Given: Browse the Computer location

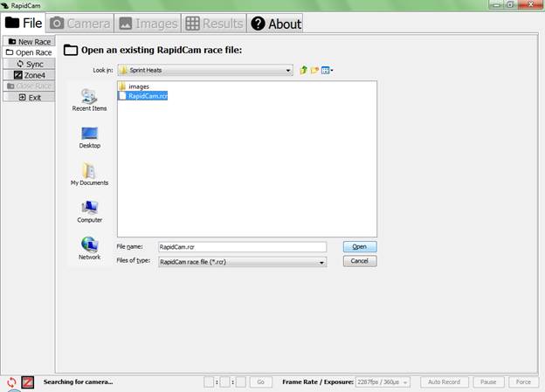Looking at the screenshot, I should pyautogui.click(x=89, y=211).
